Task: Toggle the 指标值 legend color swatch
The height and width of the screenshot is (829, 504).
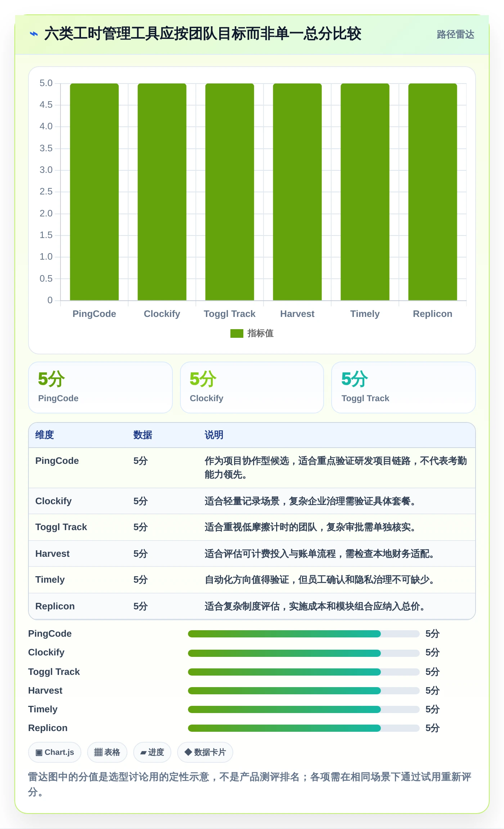Action: [x=237, y=333]
